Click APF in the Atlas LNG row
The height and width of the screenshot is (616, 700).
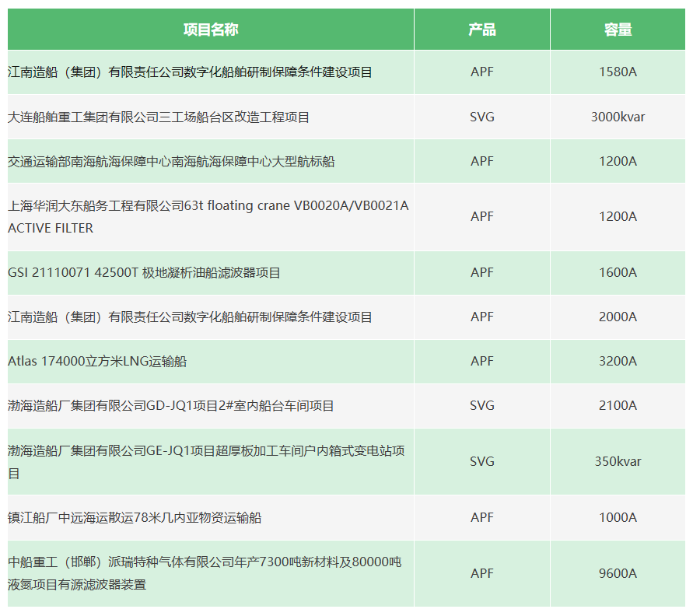pos(482,361)
